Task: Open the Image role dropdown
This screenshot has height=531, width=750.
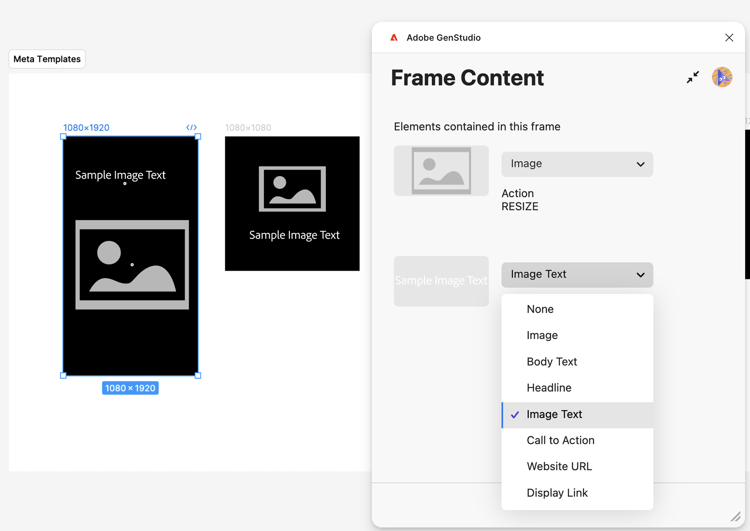Action: [577, 164]
